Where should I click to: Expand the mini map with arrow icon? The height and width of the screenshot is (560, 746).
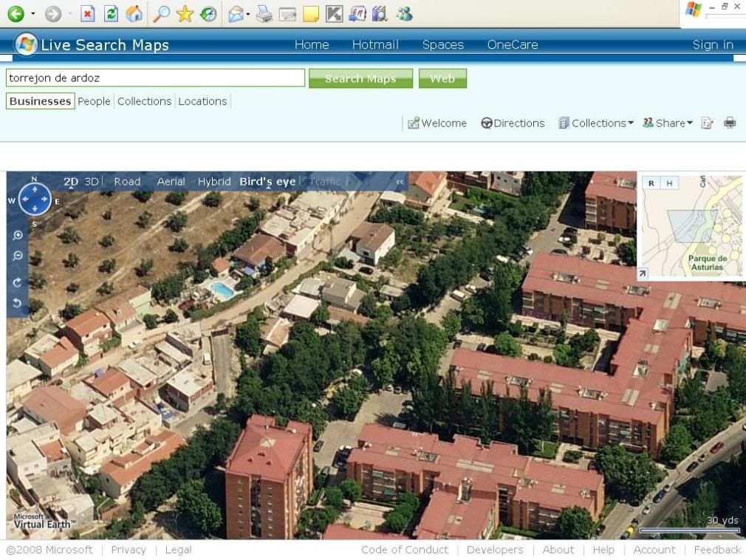point(643,273)
